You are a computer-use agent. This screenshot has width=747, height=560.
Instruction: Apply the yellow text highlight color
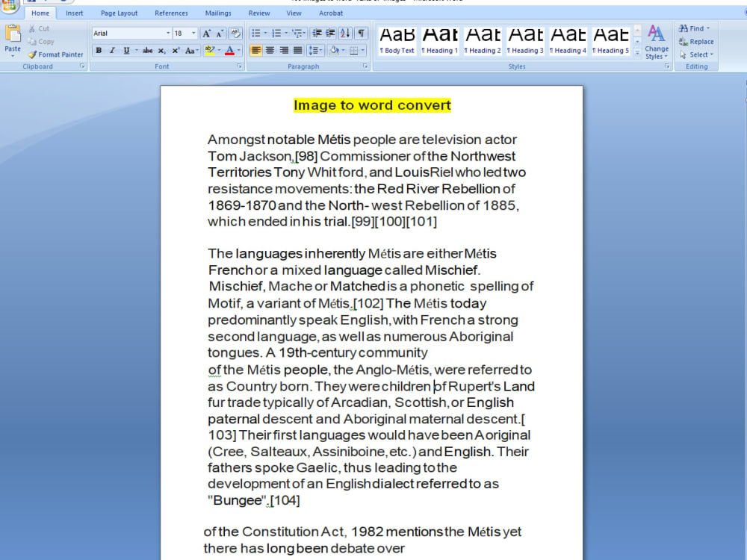tap(209, 50)
